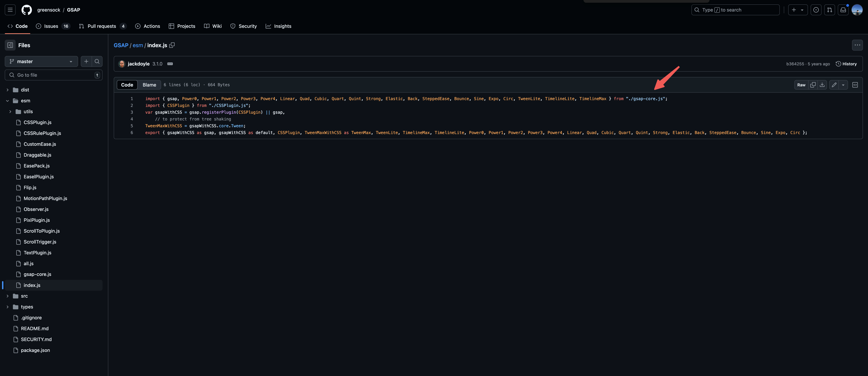Image resolution: width=868 pixels, height=376 pixels.
Task: Open the Wiki tab
Action: pyautogui.click(x=213, y=26)
